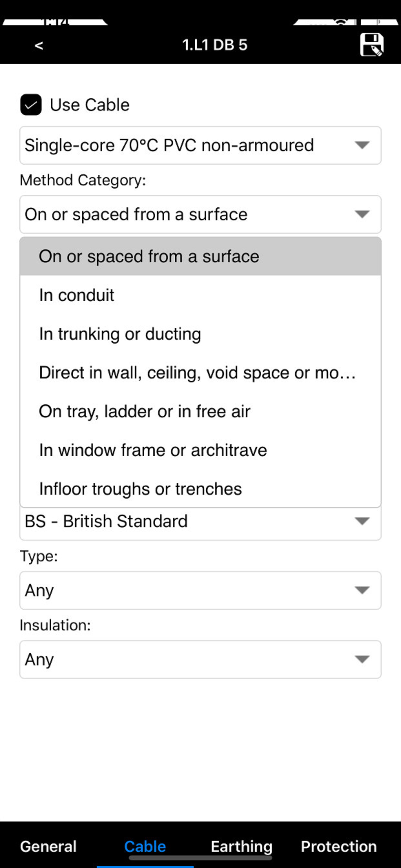Viewport: 401px width, 868px height.
Task: Switch to the Earthing tab
Action: [242, 846]
